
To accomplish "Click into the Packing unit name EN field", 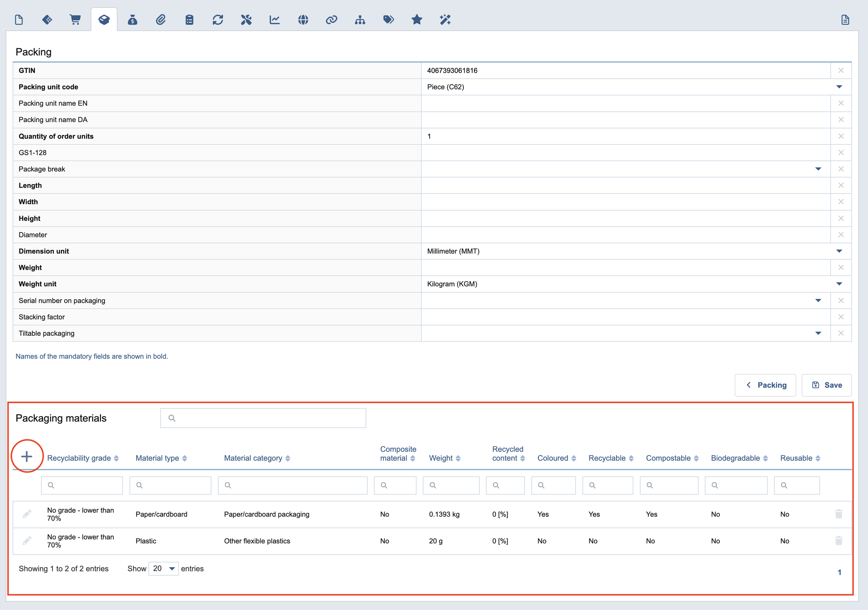I will [x=626, y=103].
